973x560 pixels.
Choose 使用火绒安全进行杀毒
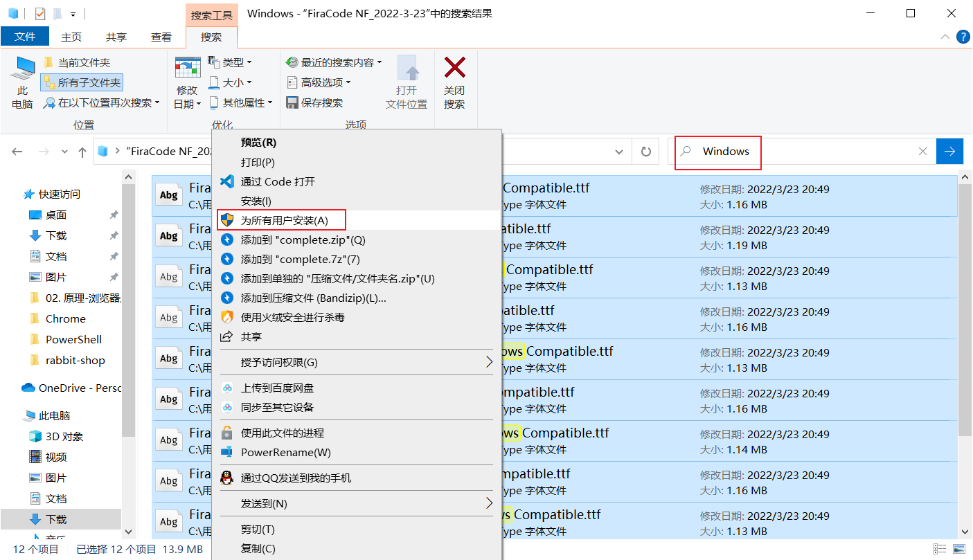coord(356,317)
